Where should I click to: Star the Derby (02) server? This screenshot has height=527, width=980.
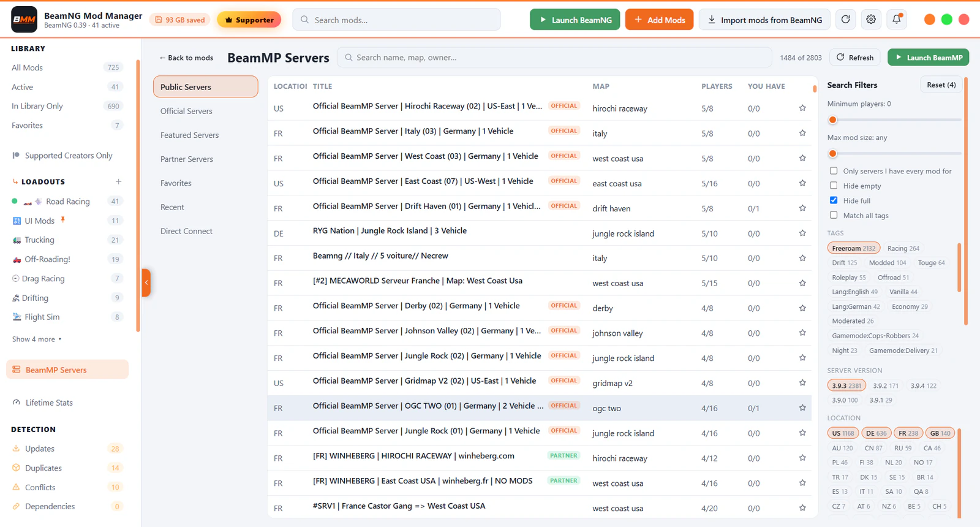tap(802, 308)
